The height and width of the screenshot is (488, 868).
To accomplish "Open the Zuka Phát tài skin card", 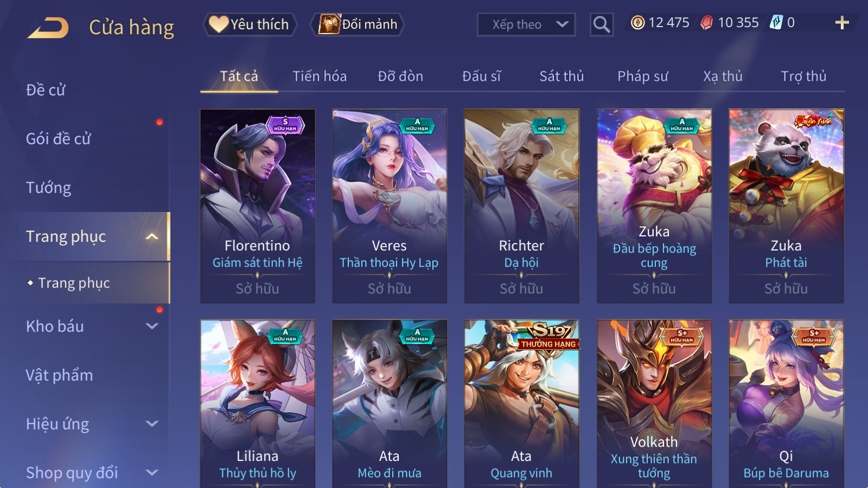I will (786, 206).
